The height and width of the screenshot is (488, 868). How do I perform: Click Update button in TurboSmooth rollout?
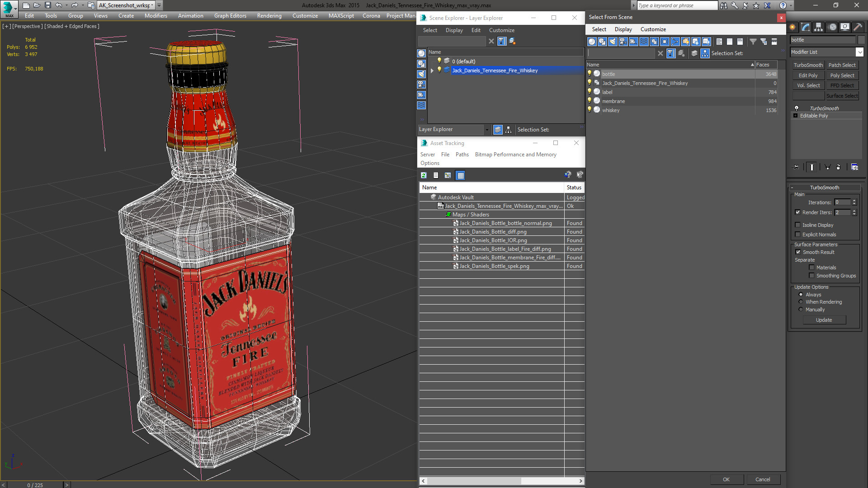824,320
